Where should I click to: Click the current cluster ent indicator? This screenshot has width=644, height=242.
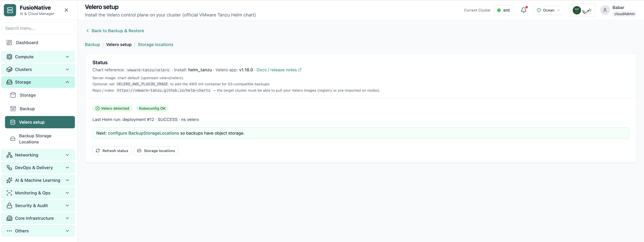tap(503, 10)
